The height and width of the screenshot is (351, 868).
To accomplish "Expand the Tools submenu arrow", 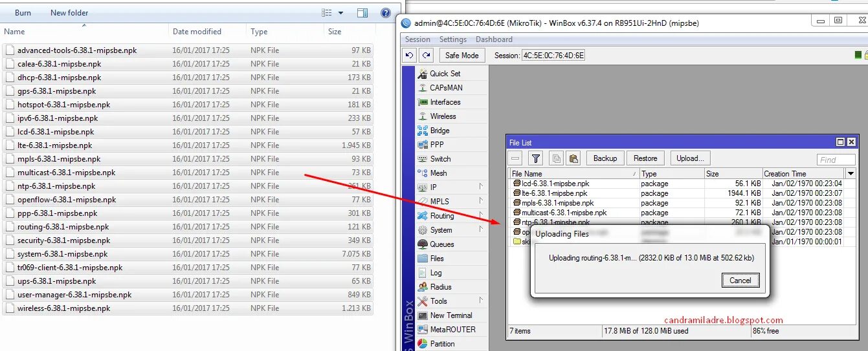I will pos(481,301).
